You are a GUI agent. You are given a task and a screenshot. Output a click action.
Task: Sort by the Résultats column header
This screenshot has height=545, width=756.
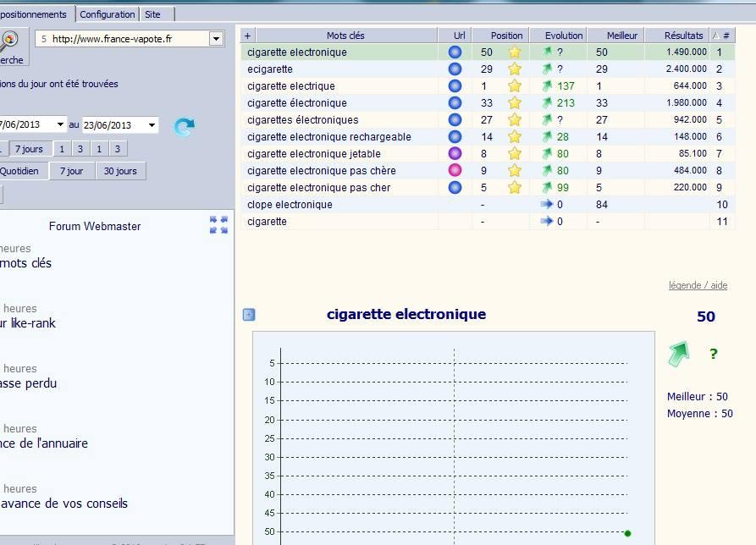tap(677, 36)
